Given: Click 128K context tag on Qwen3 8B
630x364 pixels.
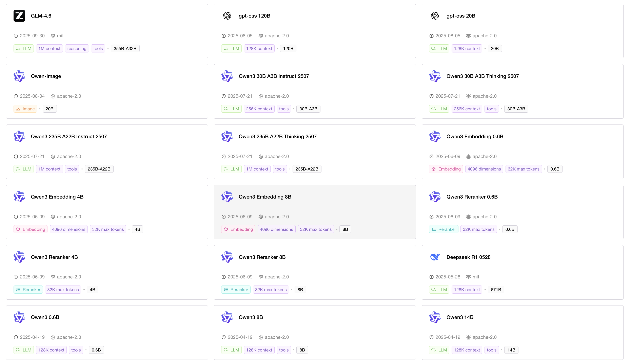Looking at the screenshot, I should 259,350.
